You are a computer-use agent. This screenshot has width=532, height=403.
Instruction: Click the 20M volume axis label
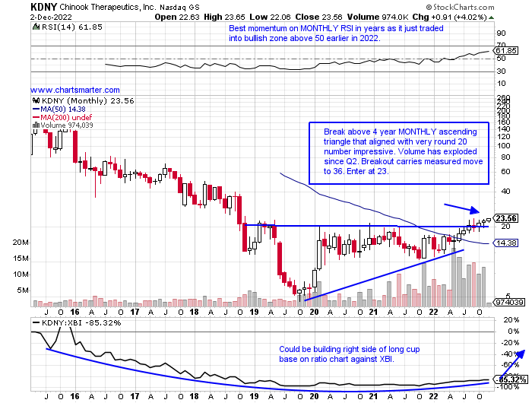click(x=21, y=243)
